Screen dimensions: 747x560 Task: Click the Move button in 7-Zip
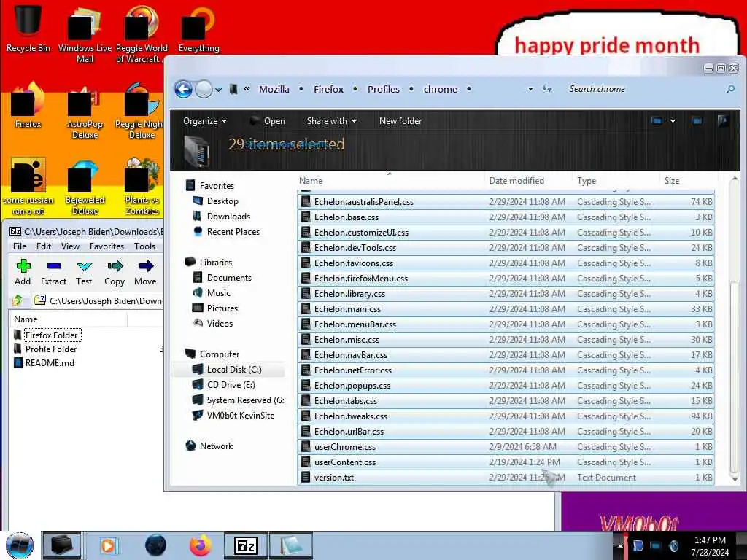pyautogui.click(x=145, y=273)
